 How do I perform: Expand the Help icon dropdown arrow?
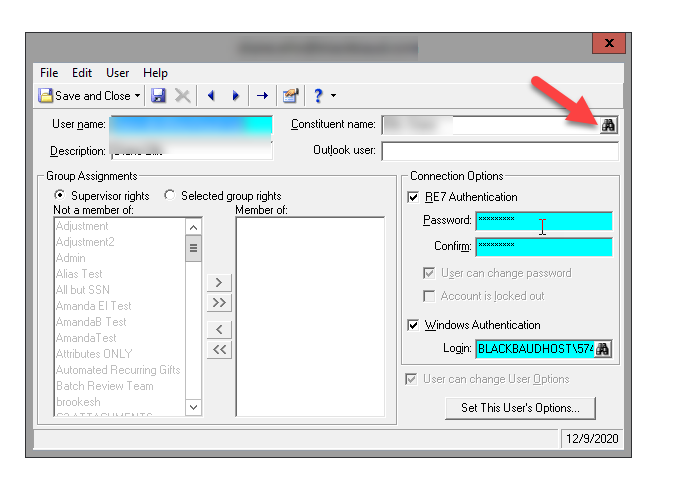coord(334,95)
